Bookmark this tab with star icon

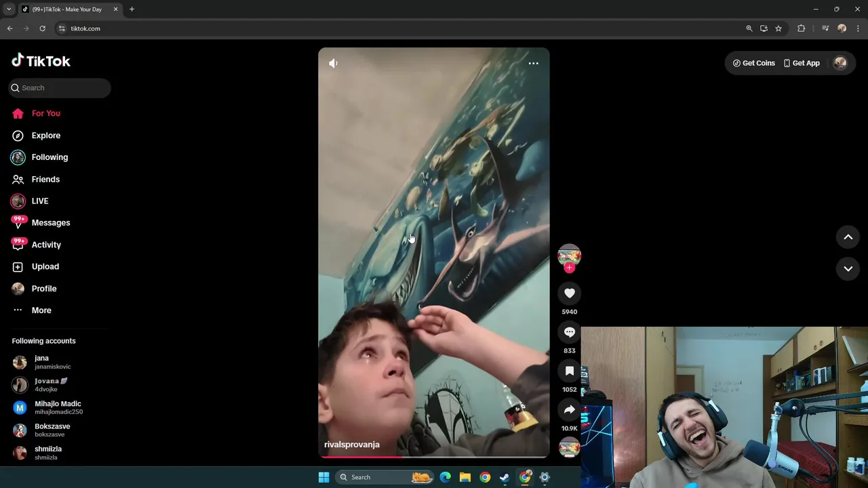[778, 28]
